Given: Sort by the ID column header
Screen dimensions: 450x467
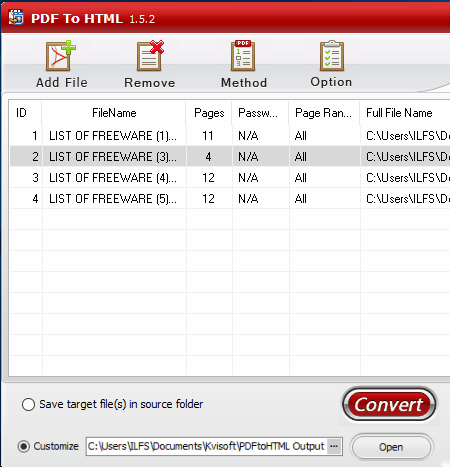Looking at the screenshot, I should 25,113.
